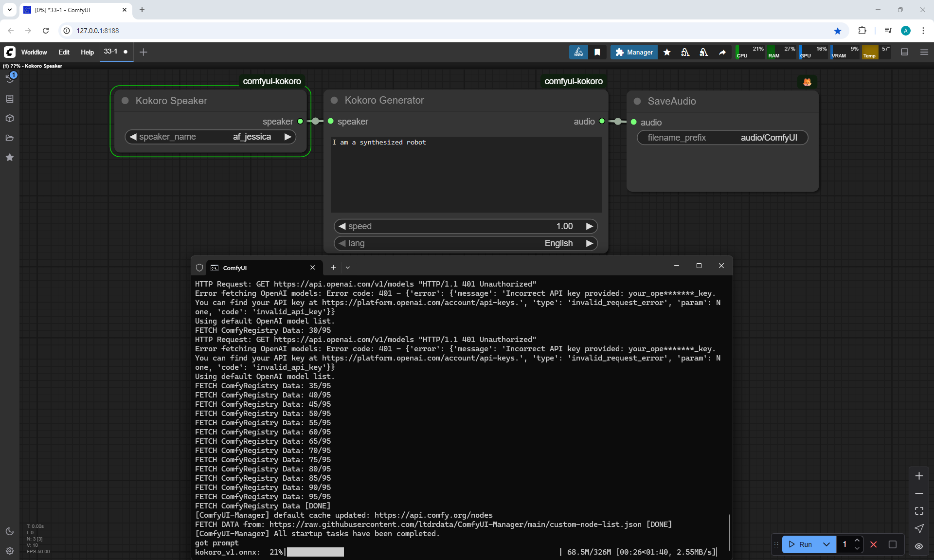The width and height of the screenshot is (934, 560).
Task: Open settings gear in sidebar
Action: pos(10,551)
